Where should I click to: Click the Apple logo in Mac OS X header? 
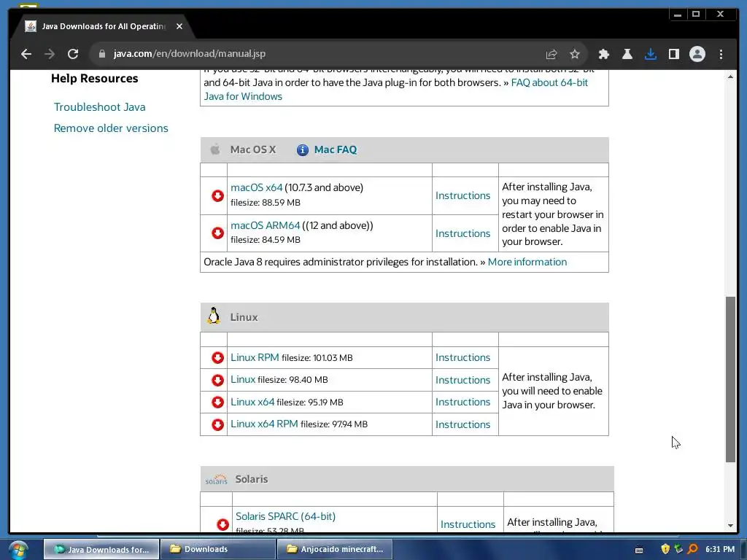click(215, 149)
